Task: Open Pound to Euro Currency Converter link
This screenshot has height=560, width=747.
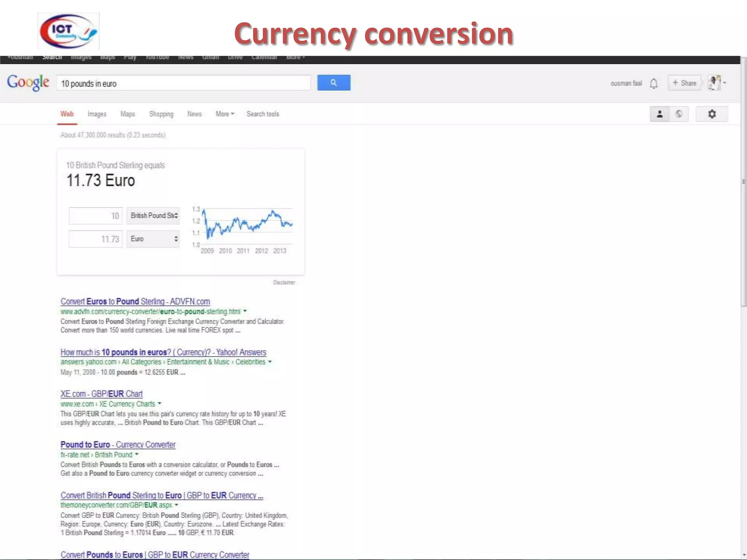Action: [x=118, y=444]
